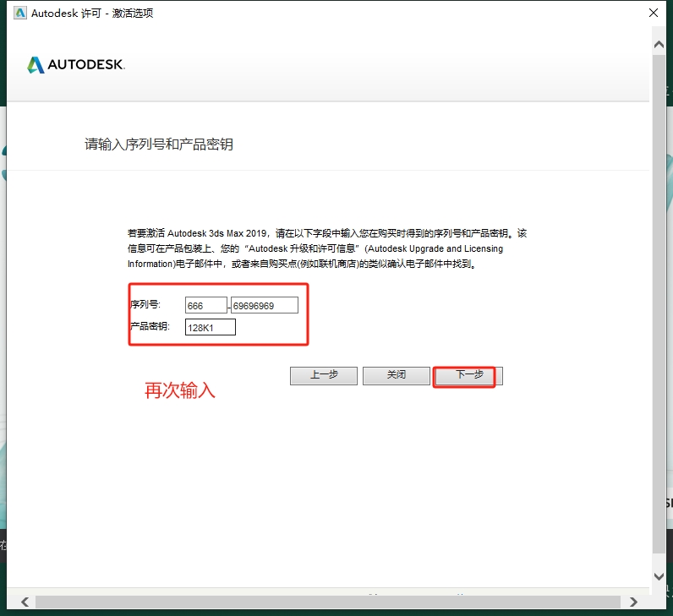Viewport: 673px width, 616px height.
Task: Click the horizontal scrollbar left arrow
Action: [x=24, y=602]
